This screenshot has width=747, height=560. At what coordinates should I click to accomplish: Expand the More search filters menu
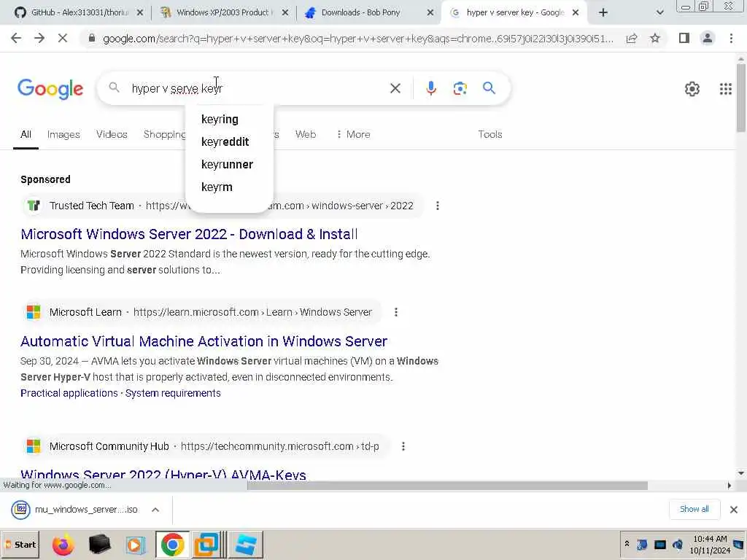tap(353, 134)
